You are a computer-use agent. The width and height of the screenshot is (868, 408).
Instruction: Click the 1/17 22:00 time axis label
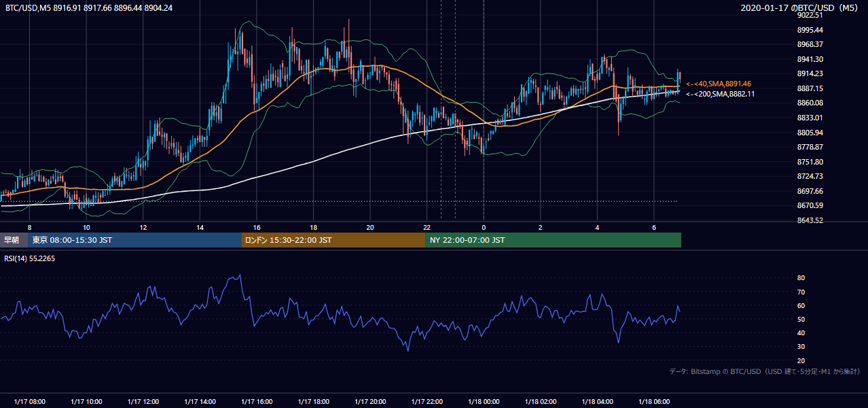[427, 402]
